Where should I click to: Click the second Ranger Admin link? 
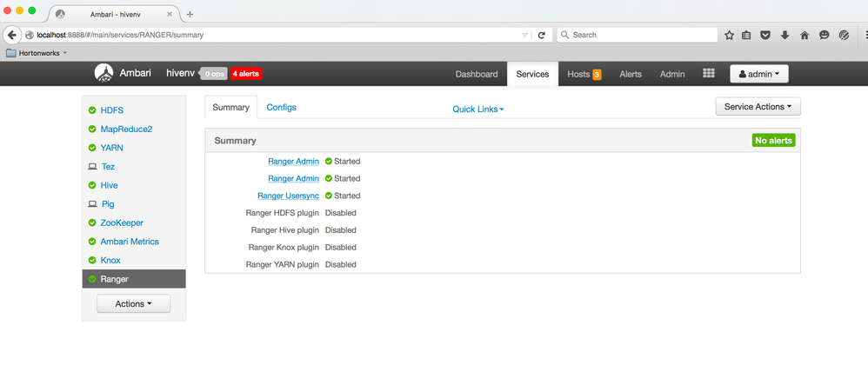[x=293, y=178]
